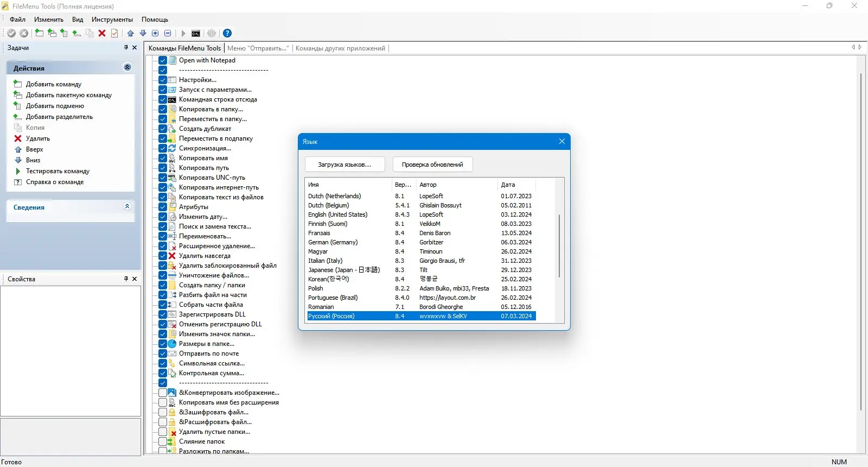Click the icon beside Open with Notepad
The image size is (868, 467).
172,60
